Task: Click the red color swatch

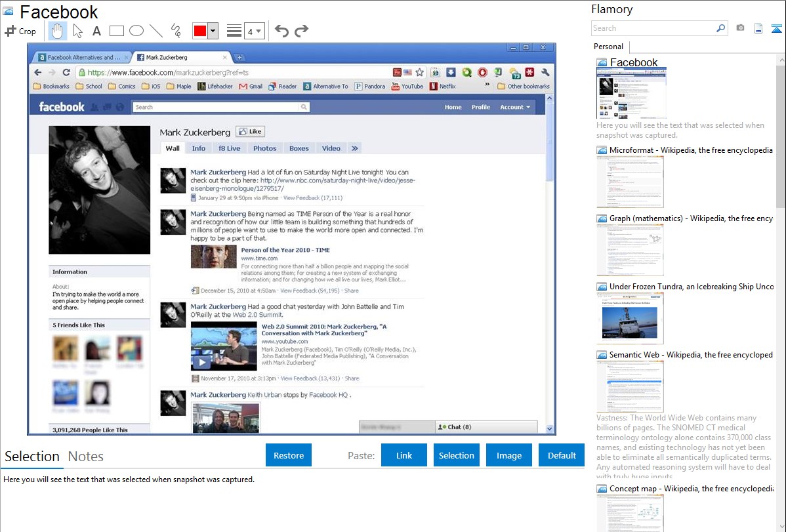Action: coord(200,31)
